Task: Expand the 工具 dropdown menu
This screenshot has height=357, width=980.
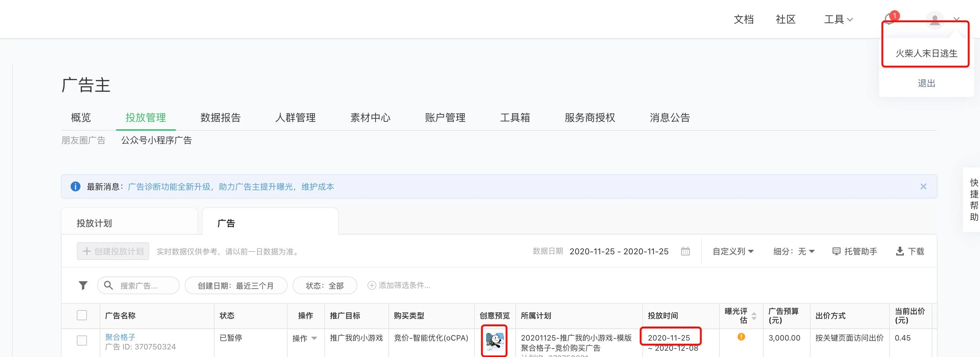Action: [x=838, y=19]
